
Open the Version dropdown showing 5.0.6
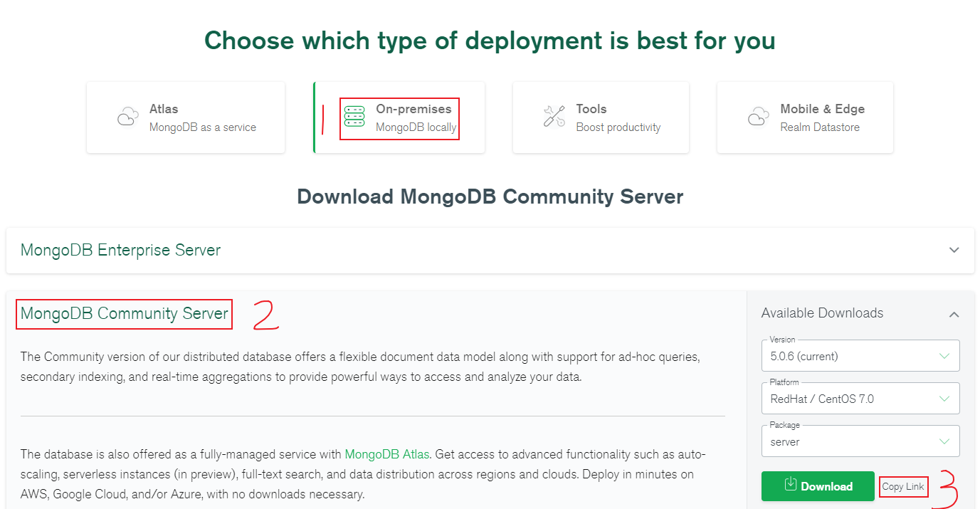[860, 356]
